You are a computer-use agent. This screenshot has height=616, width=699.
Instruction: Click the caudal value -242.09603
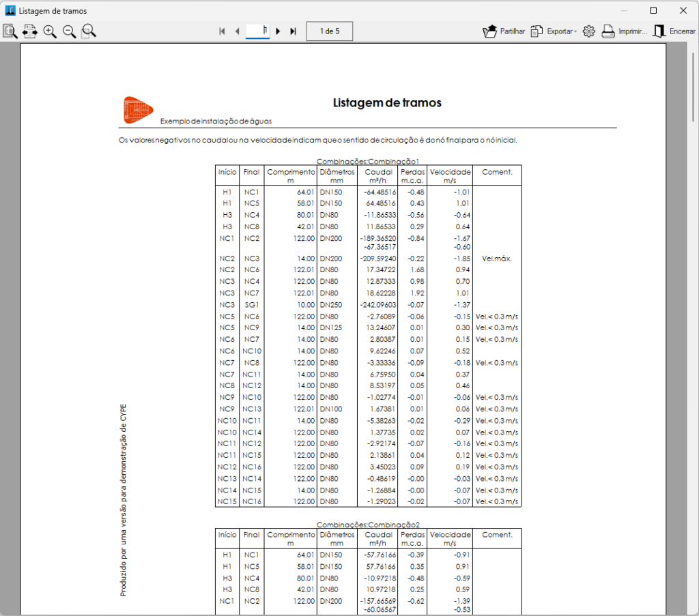[x=377, y=305]
